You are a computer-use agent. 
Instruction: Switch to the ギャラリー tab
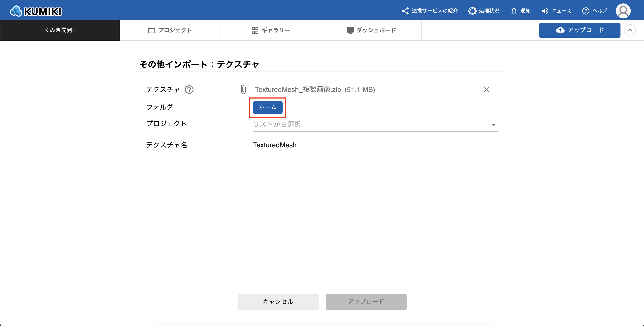270,30
